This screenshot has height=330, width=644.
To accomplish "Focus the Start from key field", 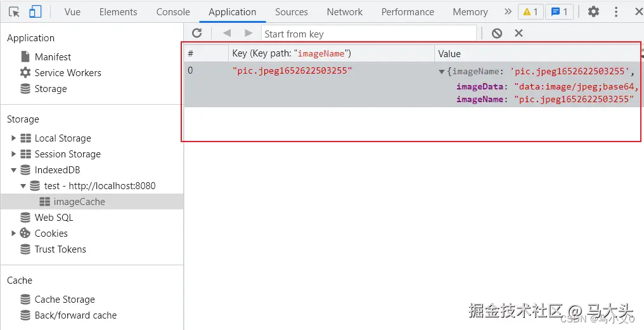I will (368, 34).
